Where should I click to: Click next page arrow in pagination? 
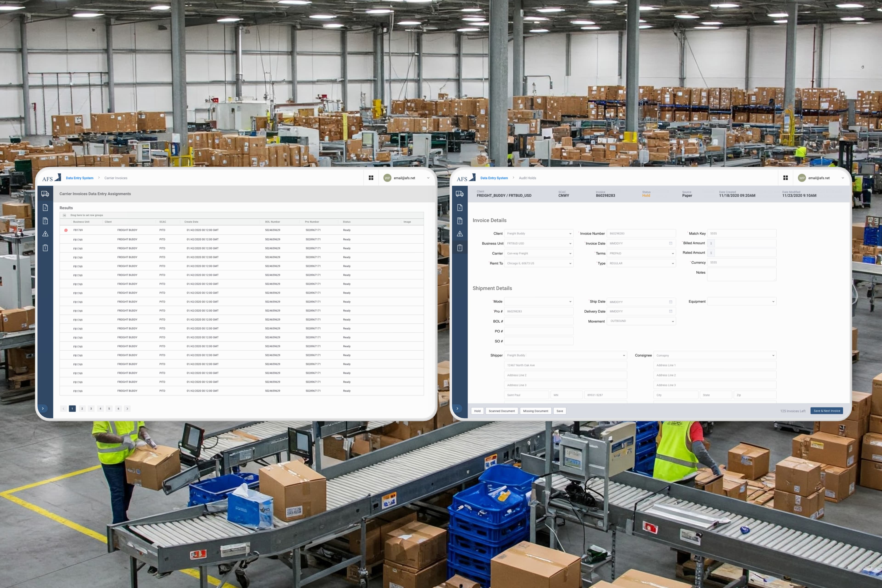click(x=127, y=409)
